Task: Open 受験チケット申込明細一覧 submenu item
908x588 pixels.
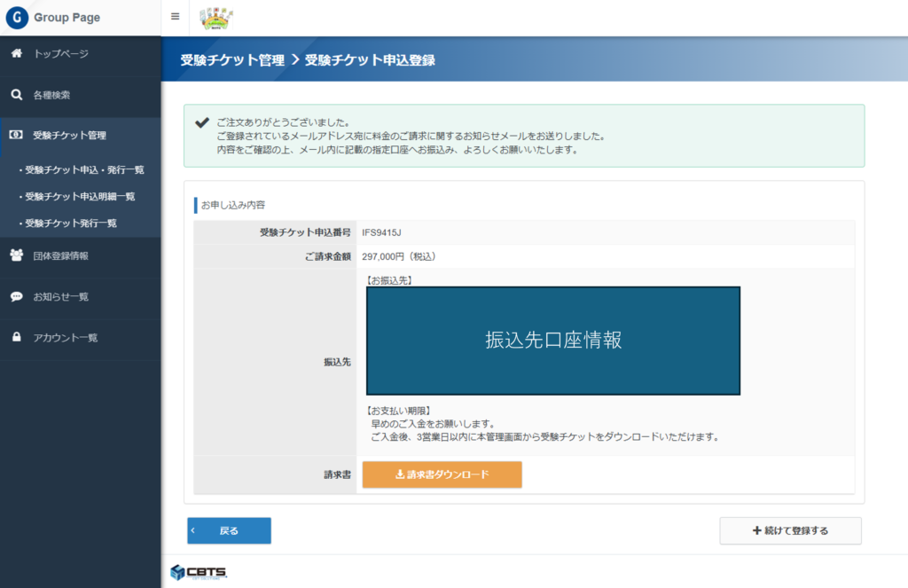Action: click(x=80, y=196)
